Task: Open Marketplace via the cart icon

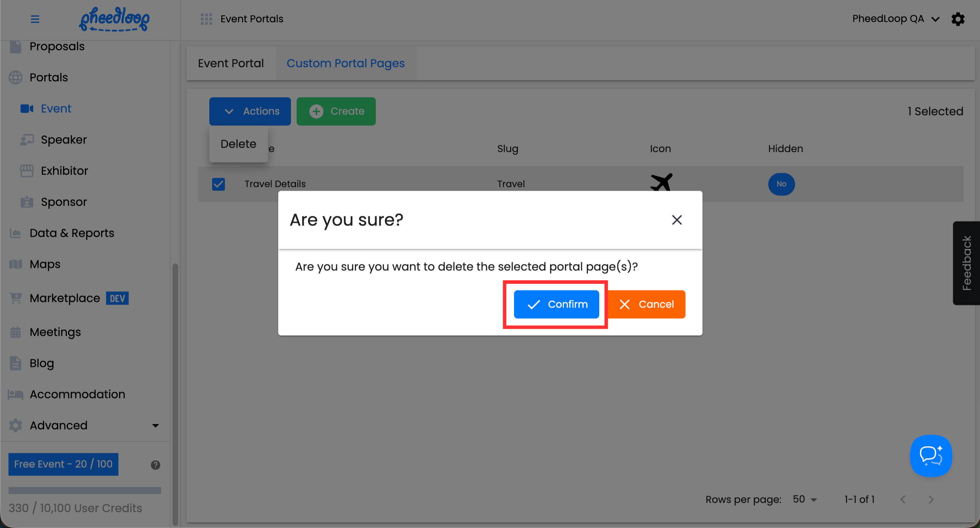Action: click(x=16, y=298)
